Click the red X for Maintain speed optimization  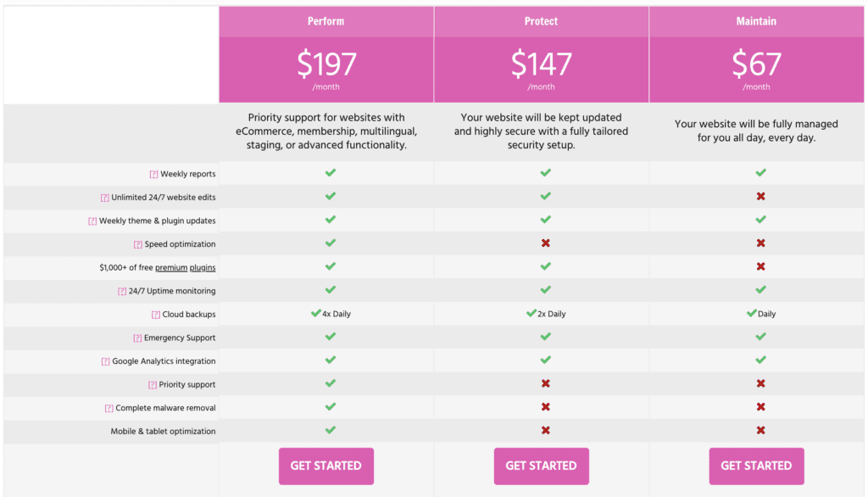pos(760,243)
